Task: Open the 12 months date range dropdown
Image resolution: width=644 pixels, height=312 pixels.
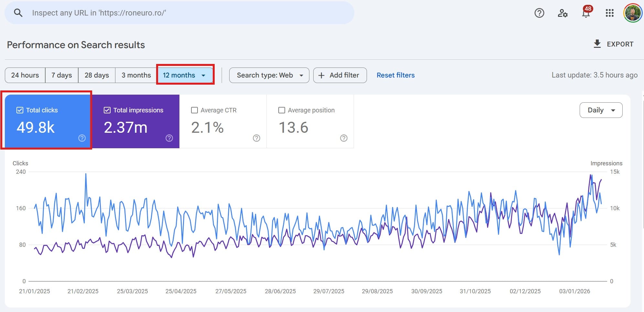Action: click(x=185, y=75)
